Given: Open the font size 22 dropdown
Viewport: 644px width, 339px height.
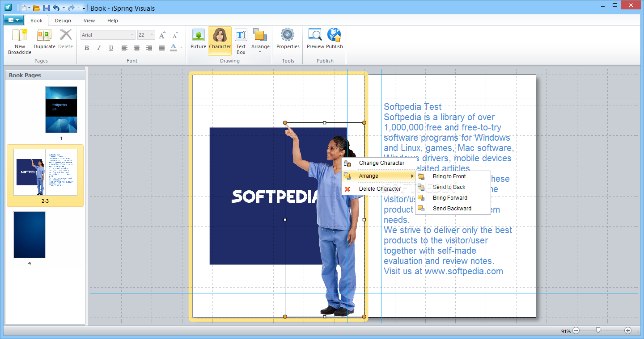Looking at the screenshot, I should point(152,35).
